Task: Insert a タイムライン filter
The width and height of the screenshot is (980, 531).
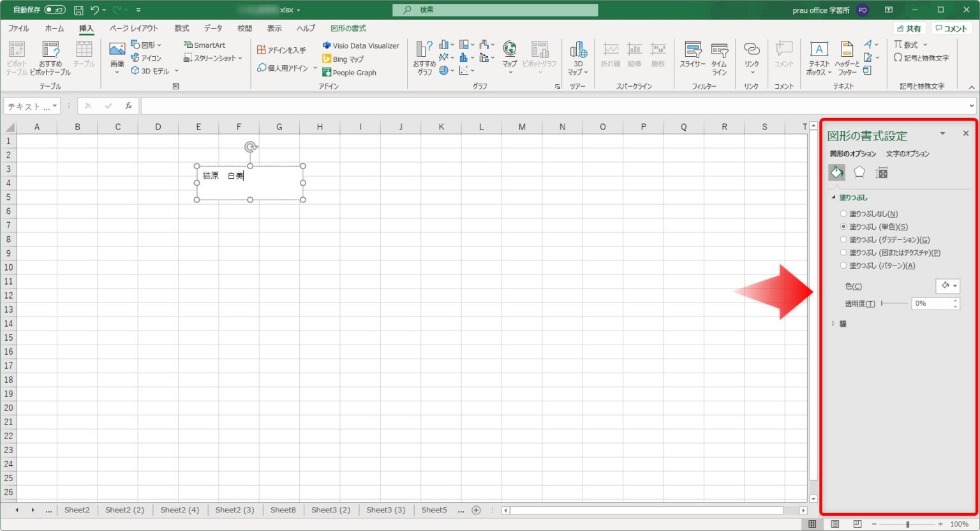Action: point(719,58)
